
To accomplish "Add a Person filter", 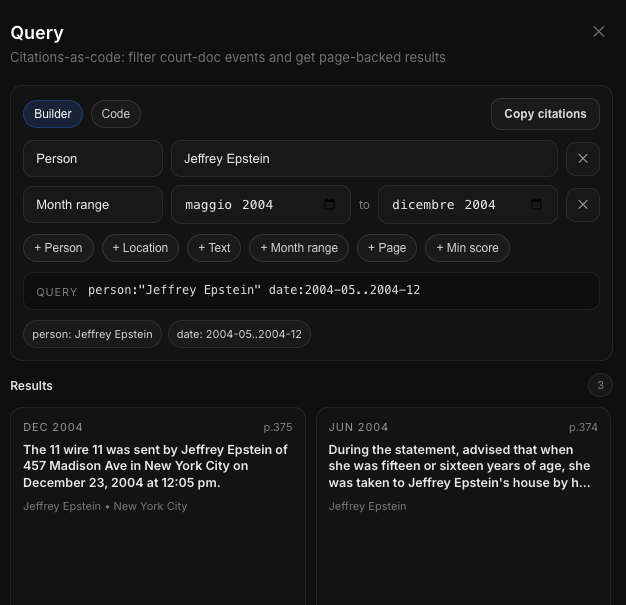I will click(x=58, y=248).
